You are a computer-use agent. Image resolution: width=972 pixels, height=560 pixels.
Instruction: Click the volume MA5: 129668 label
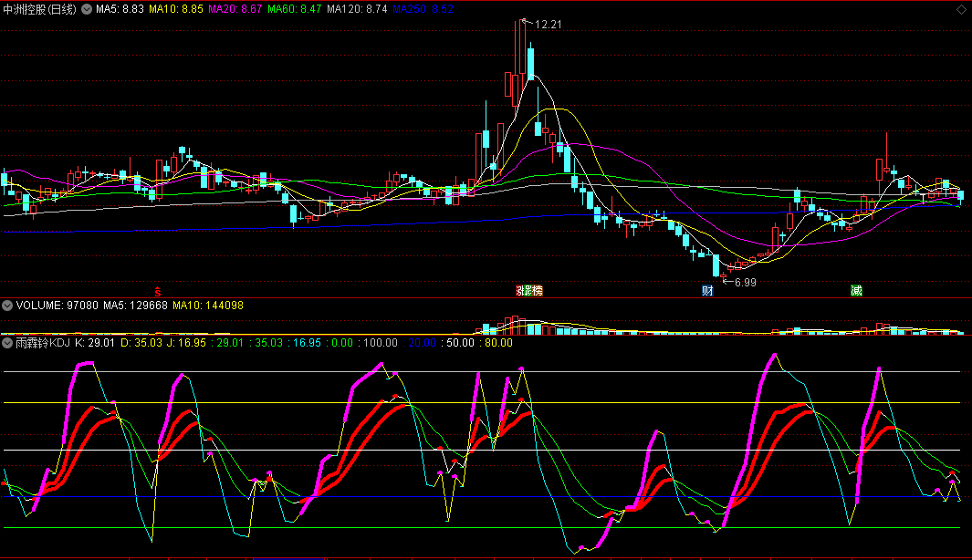tap(135, 306)
